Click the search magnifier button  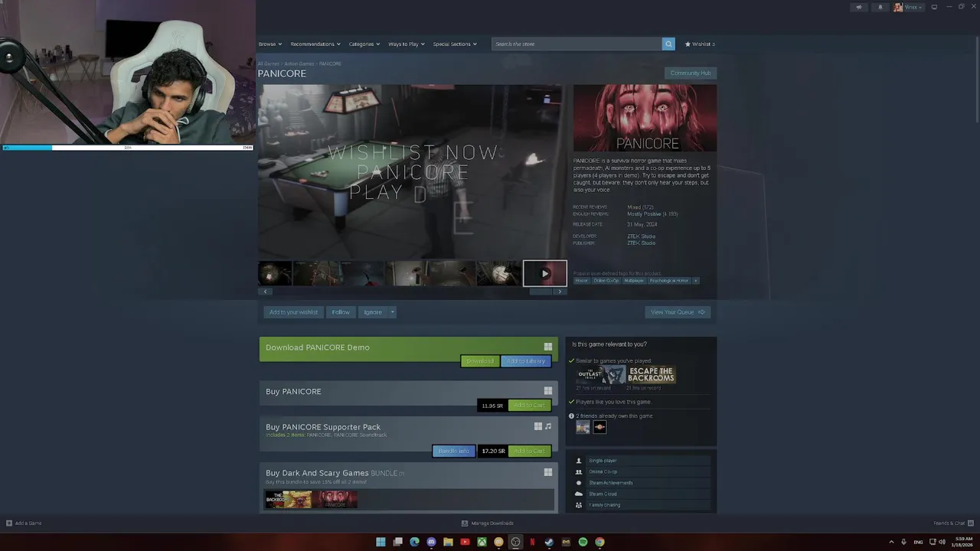click(x=668, y=44)
